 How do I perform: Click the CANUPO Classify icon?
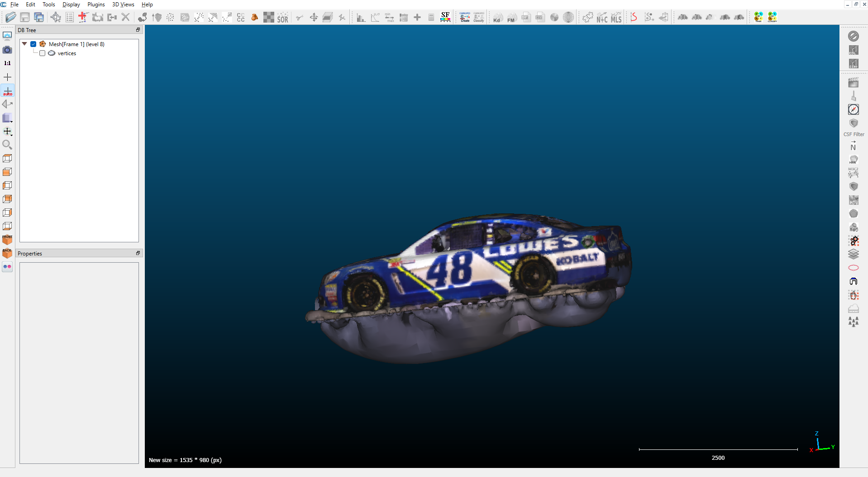click(479, 17)
